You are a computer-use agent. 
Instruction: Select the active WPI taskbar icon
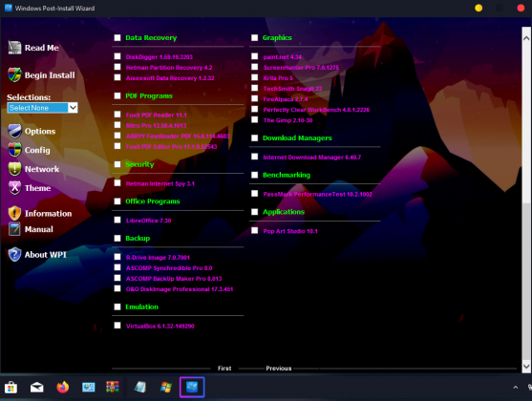coord(192,387)
